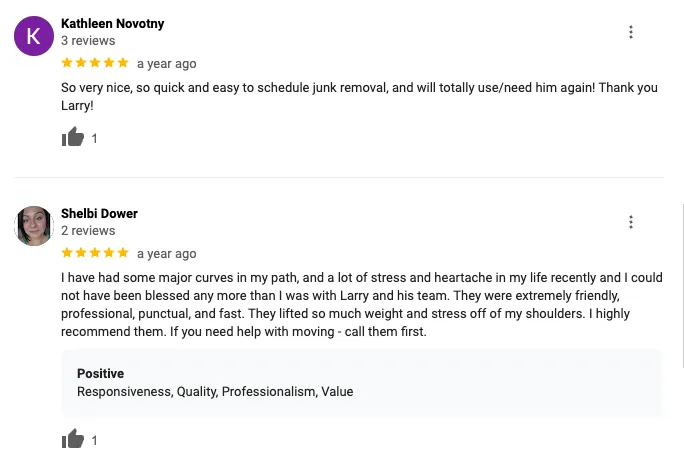This screenshot has height=459, width=684.
Task: Click "a year ago" on Shelbi's review
Action: 166,254
